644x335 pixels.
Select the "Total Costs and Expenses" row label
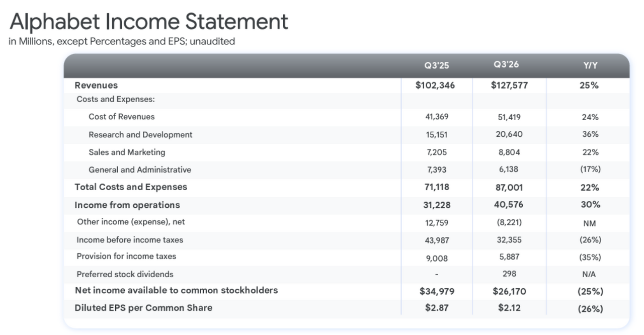click(x=131, y=187)
